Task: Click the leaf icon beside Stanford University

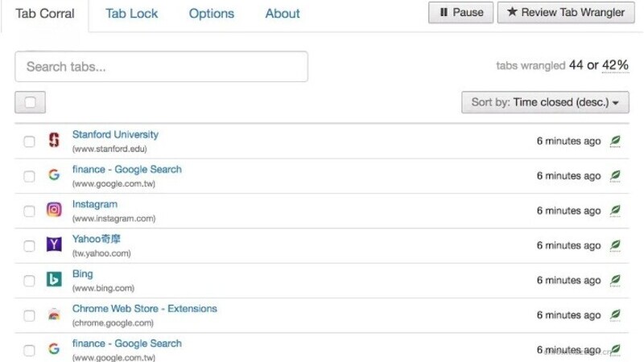Action: click(615, 141)
